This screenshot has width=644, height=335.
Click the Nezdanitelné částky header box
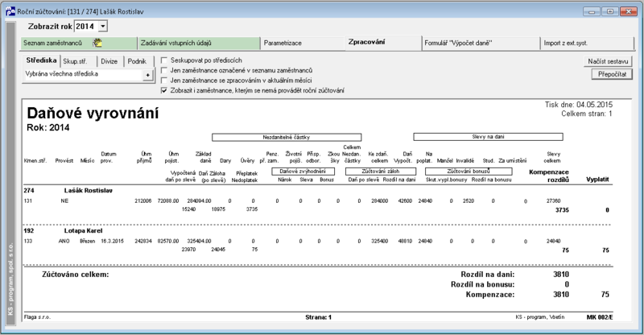point(287,137)
